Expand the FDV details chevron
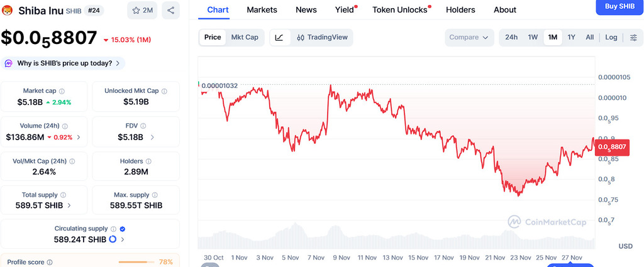This screenshot has height=267, width=644. tap(152, 137)
